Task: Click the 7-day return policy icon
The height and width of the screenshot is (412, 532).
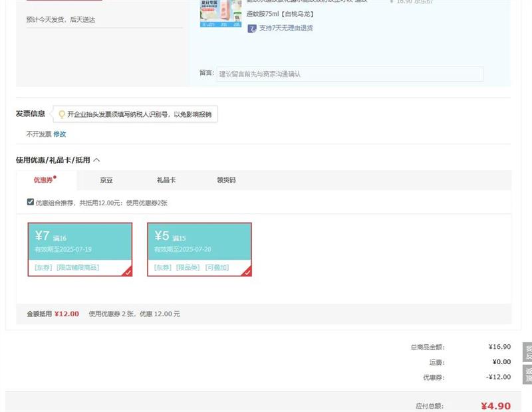Action: pos(252,29)
